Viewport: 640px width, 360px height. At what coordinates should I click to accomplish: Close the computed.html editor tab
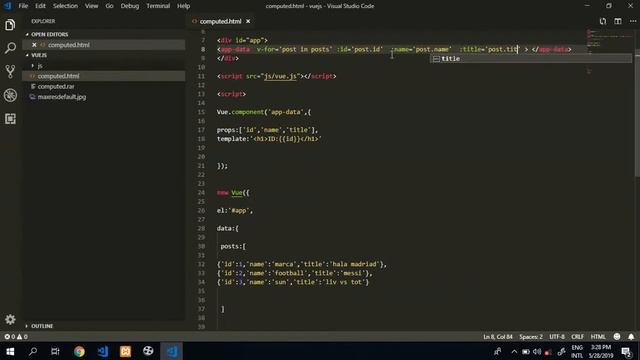pyautogui.click(x=248, y=21)
